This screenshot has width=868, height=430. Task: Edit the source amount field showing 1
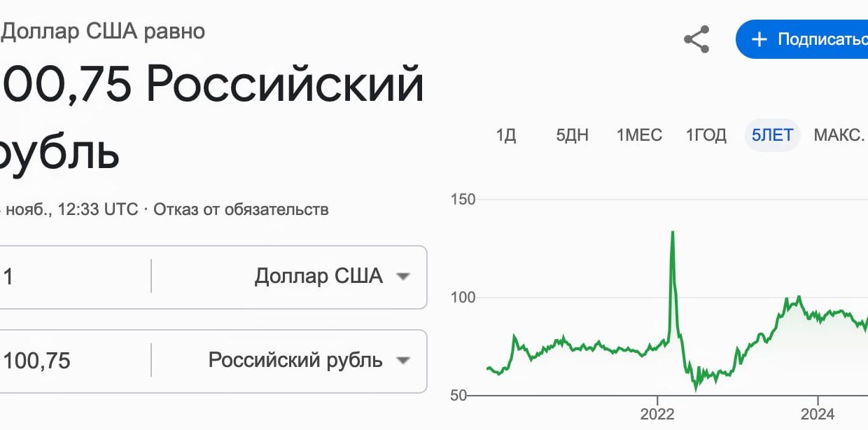[x=70, y=277]
